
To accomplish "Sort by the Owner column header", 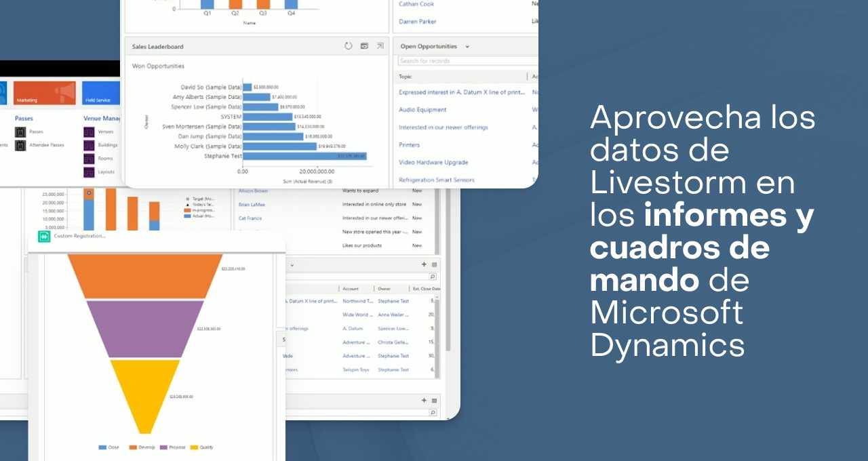I will click(384, 289).
